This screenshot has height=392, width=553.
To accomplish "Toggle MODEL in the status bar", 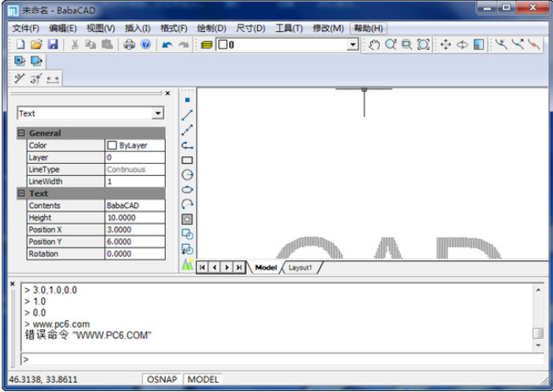I will [x=203, y=379].
